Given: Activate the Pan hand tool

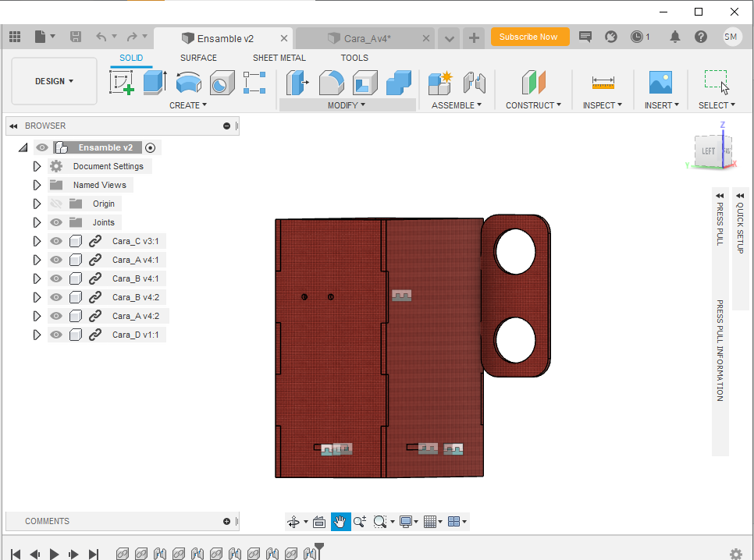Looking at the screenshot, I should [340, 522].
